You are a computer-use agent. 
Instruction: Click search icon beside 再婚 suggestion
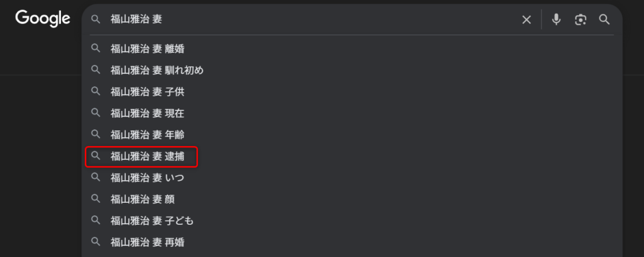(96, 241)
